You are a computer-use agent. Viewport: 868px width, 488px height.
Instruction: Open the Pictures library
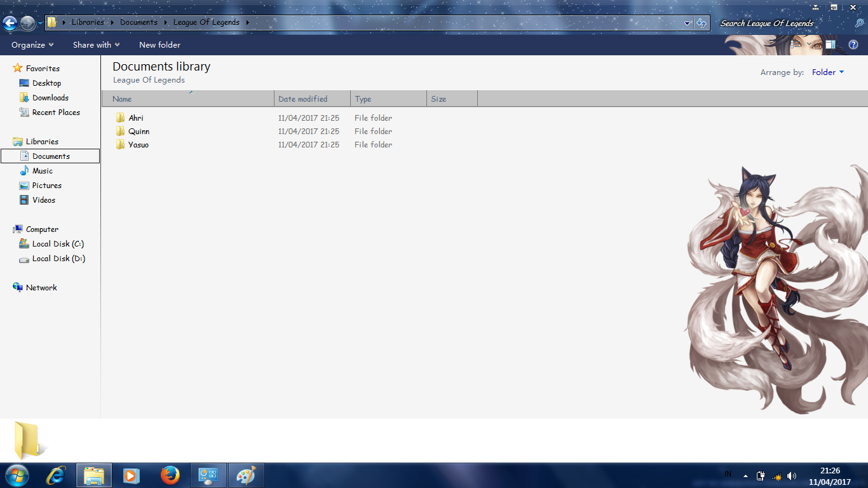47,186
